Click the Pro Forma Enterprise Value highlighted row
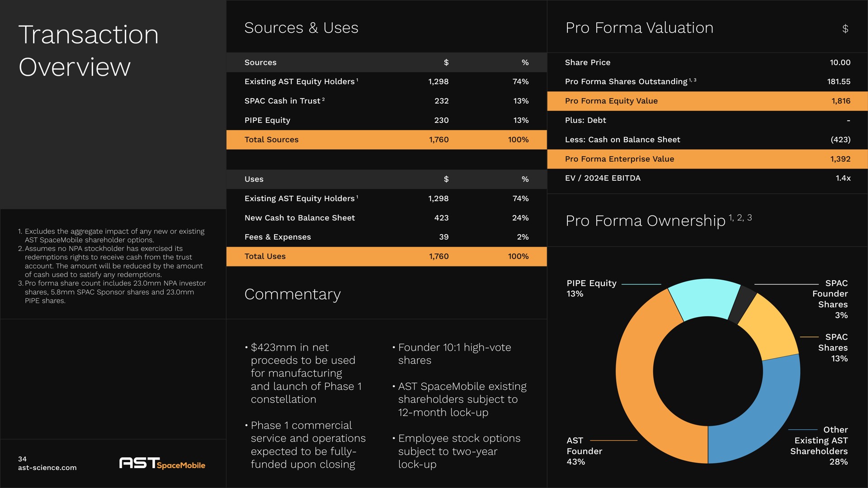 click(x=709, y=159)
